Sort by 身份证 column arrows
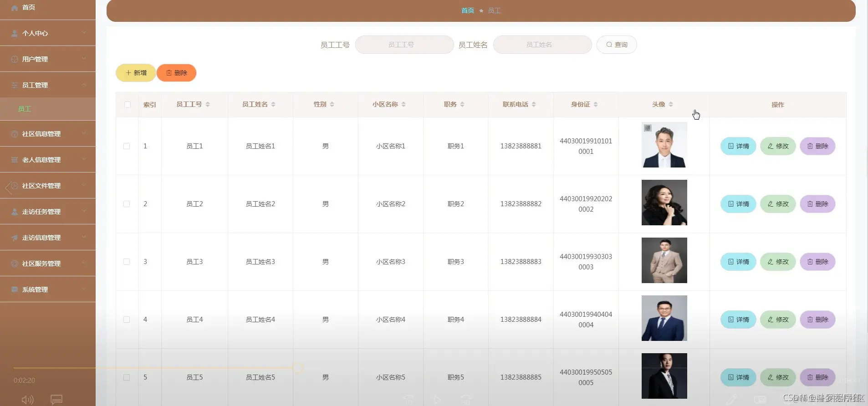 [x=596, y=104]
